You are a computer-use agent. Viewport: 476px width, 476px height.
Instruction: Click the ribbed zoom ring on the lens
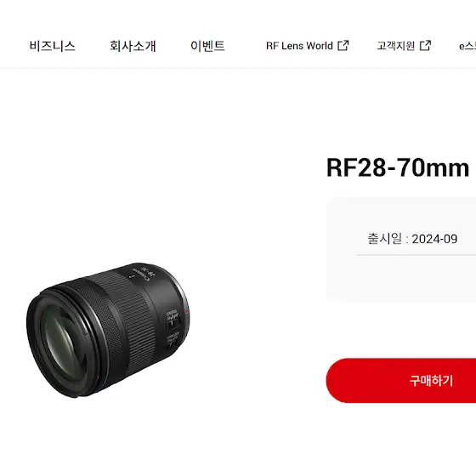coord(133,322)
